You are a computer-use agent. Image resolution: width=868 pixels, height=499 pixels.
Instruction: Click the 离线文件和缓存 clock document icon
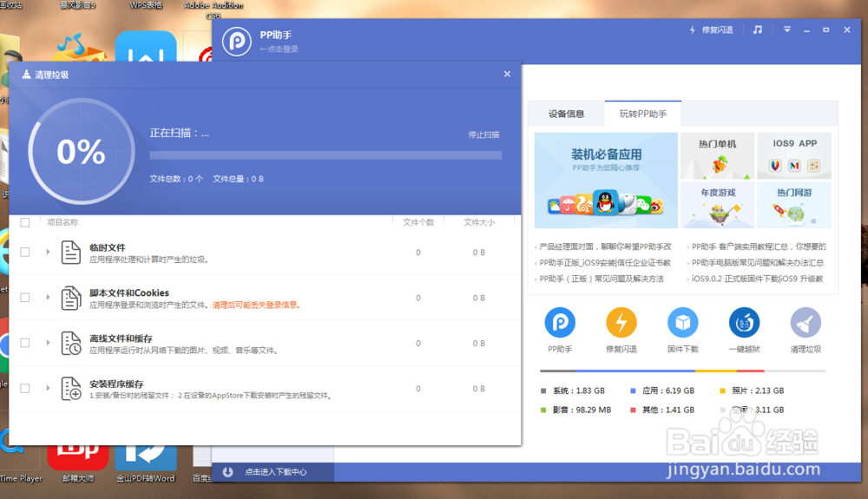pos(71,343)
